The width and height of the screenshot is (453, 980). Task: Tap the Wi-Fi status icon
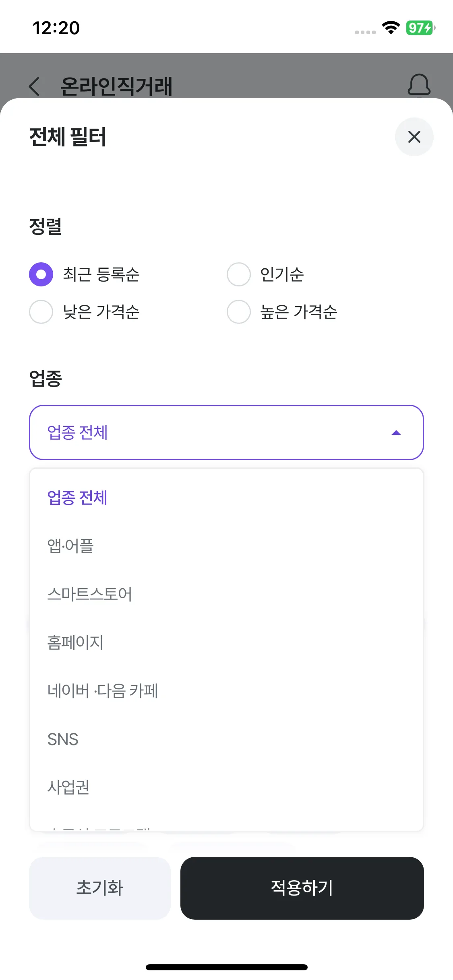(391, 28)
